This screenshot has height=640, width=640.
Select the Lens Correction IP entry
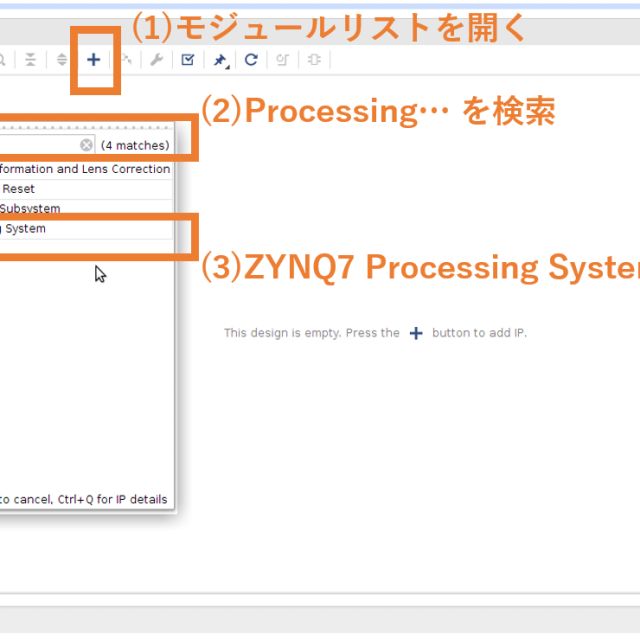click(x=85, y=169)
